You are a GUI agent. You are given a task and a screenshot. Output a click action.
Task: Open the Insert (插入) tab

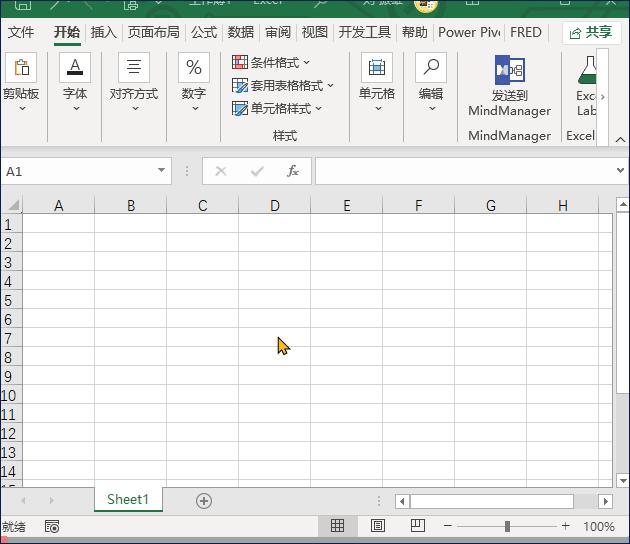(104, 32)
